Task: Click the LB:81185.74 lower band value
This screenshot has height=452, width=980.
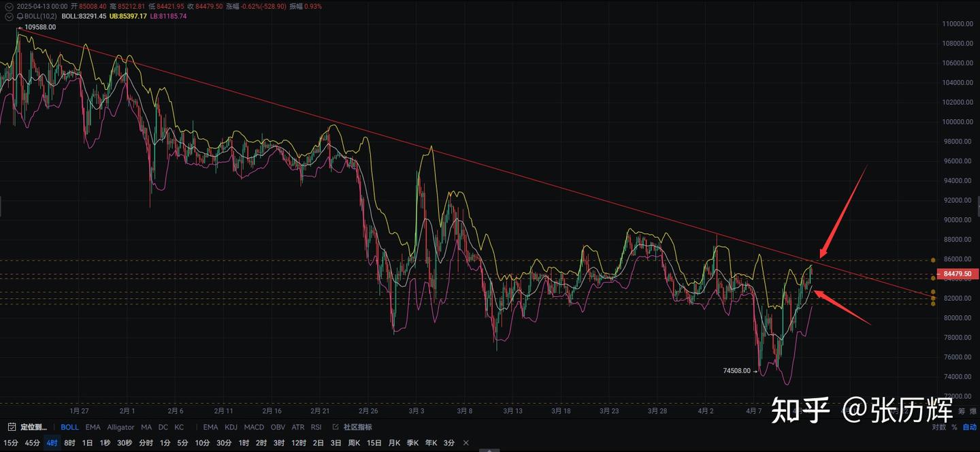Action: (168, 16)
